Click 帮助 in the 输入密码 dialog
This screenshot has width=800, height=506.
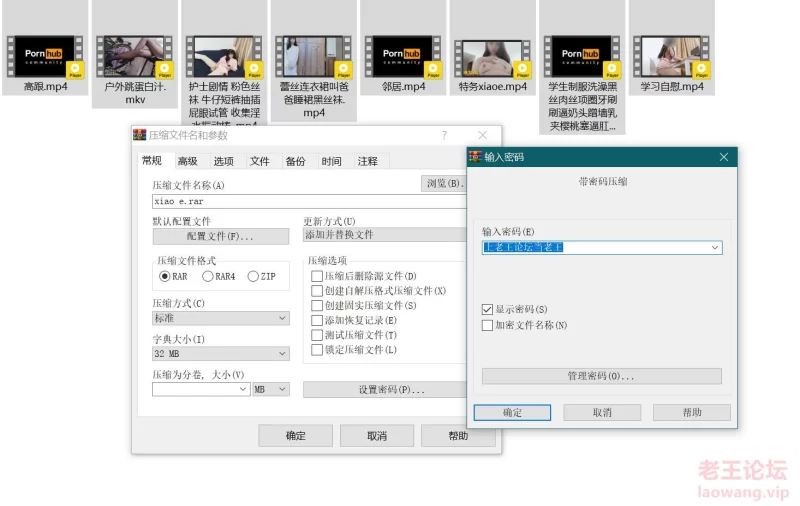692,413
